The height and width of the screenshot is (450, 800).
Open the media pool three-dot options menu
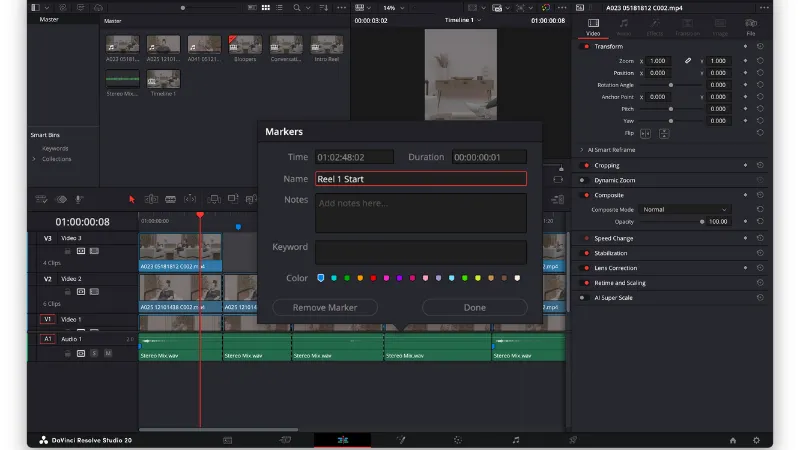coord(341,8)
